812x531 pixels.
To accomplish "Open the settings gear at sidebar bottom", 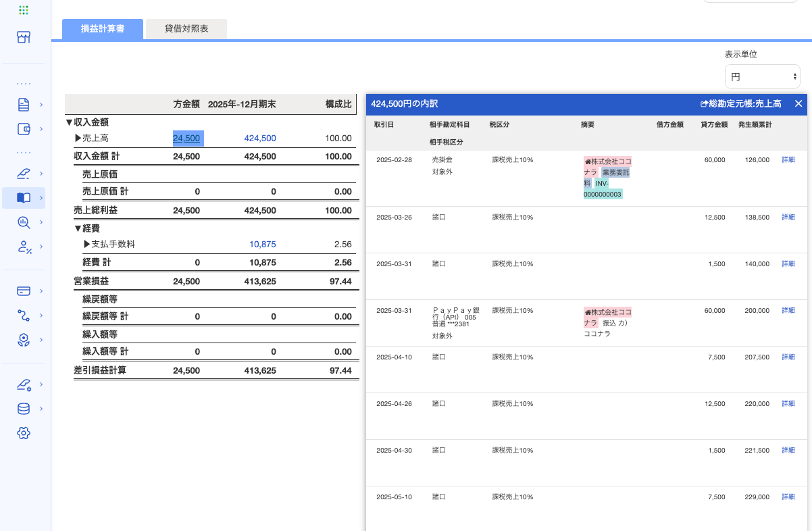I will tap(24, 433).
